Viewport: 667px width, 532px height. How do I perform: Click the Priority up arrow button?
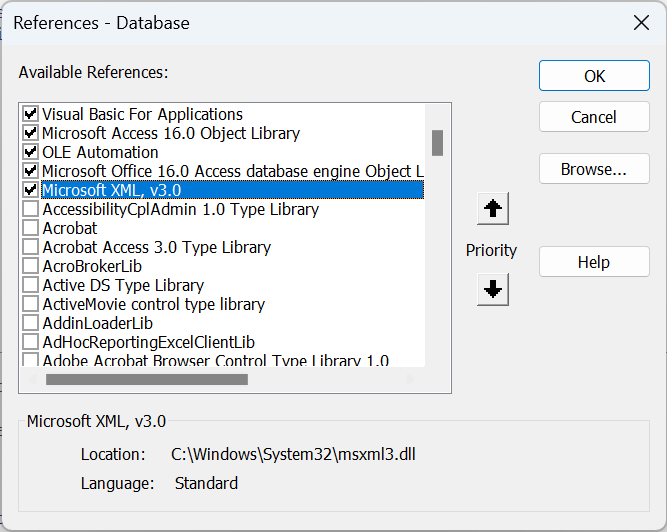coord(494,209)
